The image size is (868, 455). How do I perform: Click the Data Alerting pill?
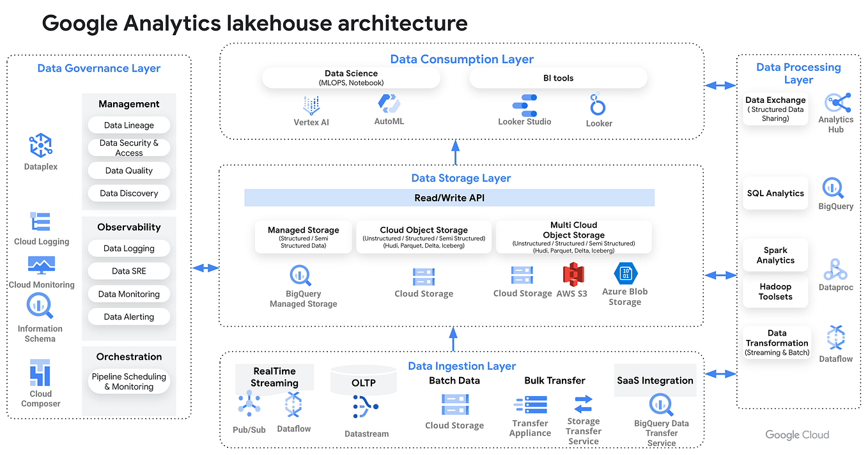[x=128, y=316]
